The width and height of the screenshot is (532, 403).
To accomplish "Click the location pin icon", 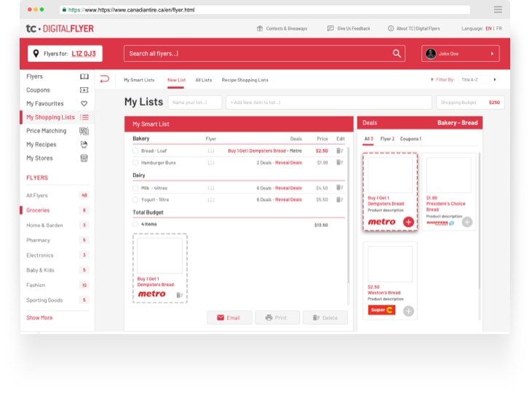I will (x=36, y=54).
